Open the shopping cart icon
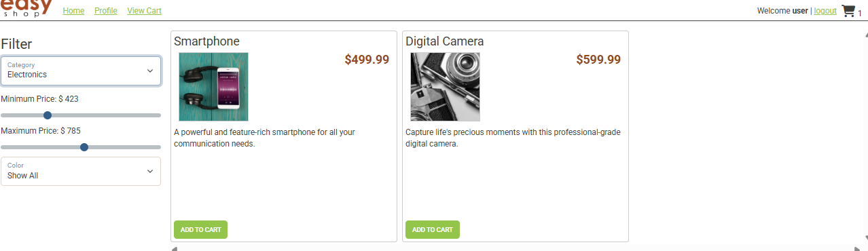868x251 pixels. (x=848, y=11)
